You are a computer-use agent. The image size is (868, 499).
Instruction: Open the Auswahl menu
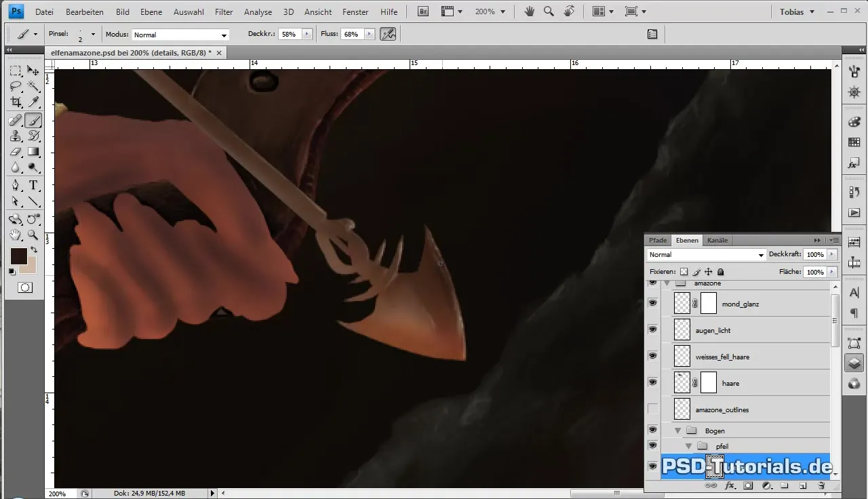(189, 12)
